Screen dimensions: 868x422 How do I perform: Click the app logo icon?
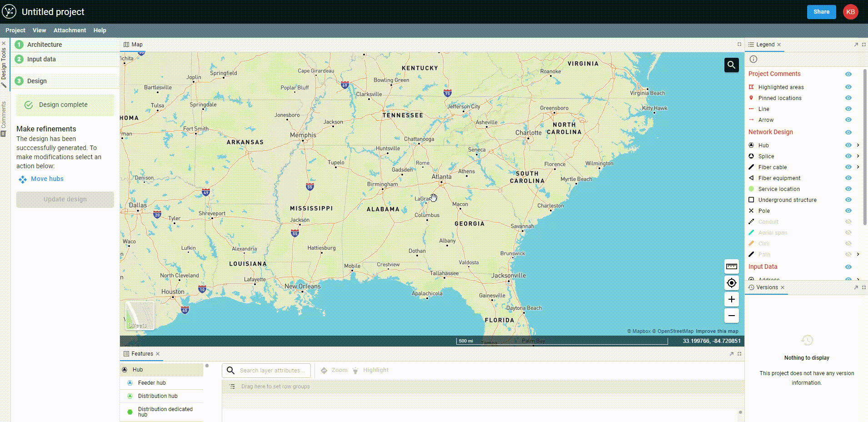[x=9, y=12]
